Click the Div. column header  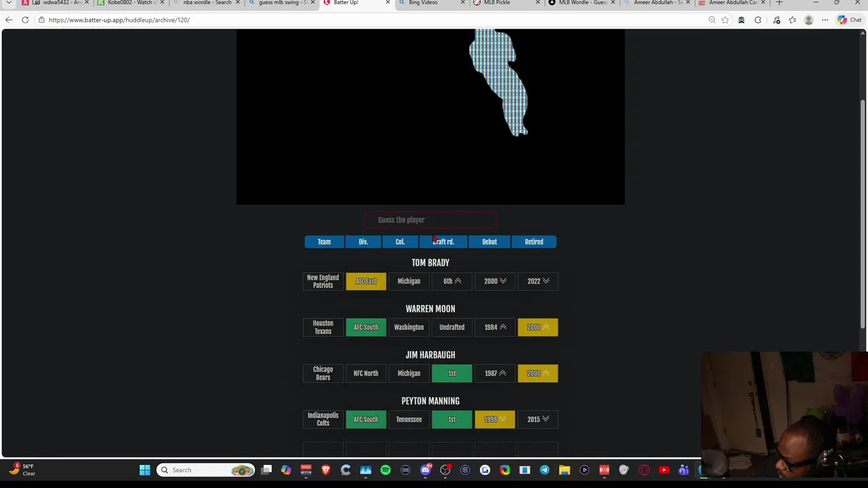pos(363,242)
